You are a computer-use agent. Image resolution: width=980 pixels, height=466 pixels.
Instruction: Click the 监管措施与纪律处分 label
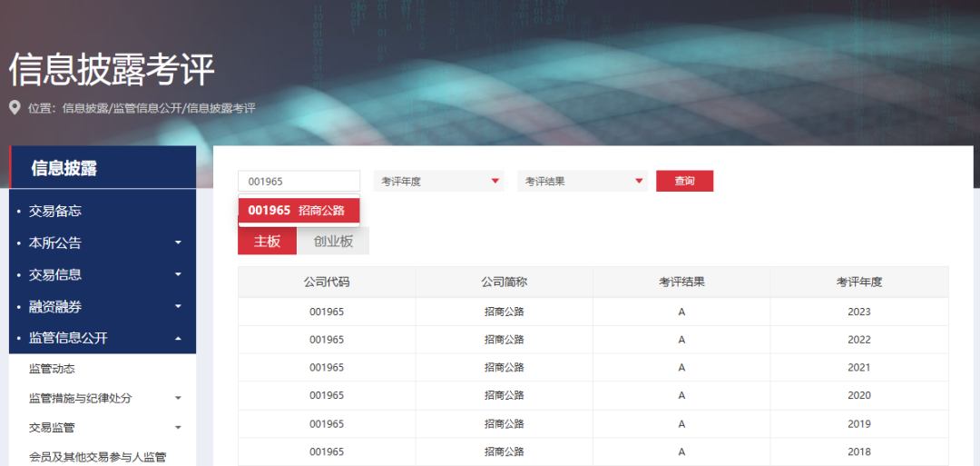(81, 398)
